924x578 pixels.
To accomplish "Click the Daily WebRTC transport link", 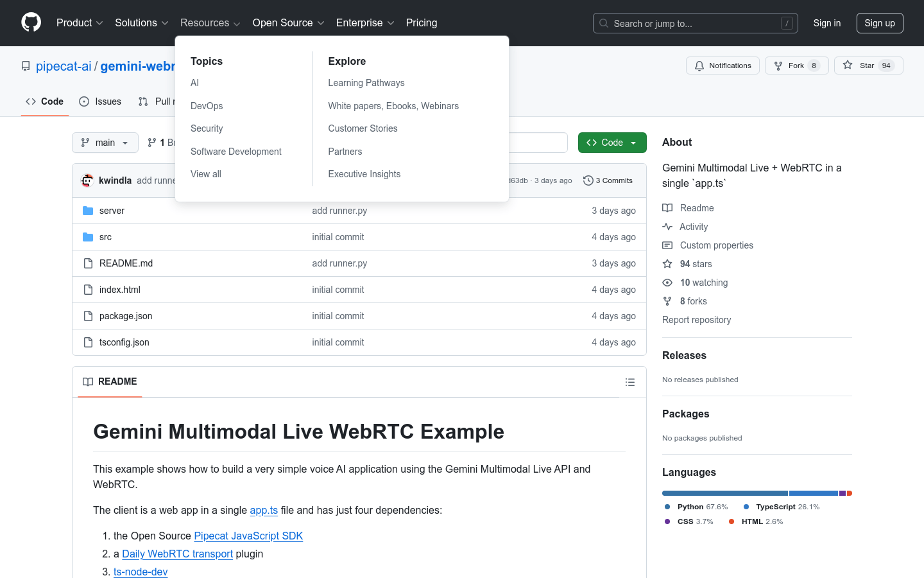I will [177, 554].
